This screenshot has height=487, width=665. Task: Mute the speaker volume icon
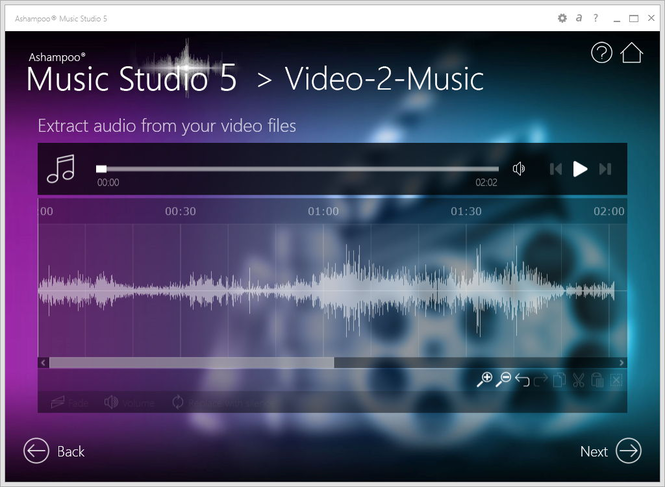point(519,169)
